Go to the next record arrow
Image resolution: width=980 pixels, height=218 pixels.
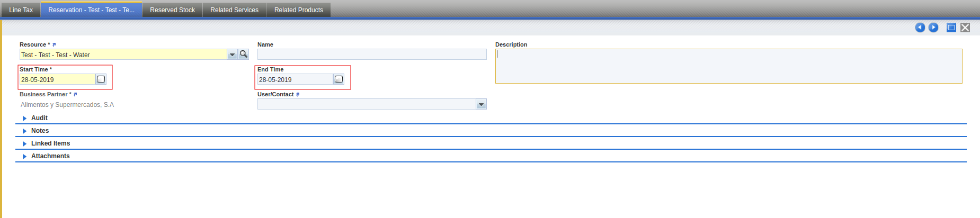933,28
